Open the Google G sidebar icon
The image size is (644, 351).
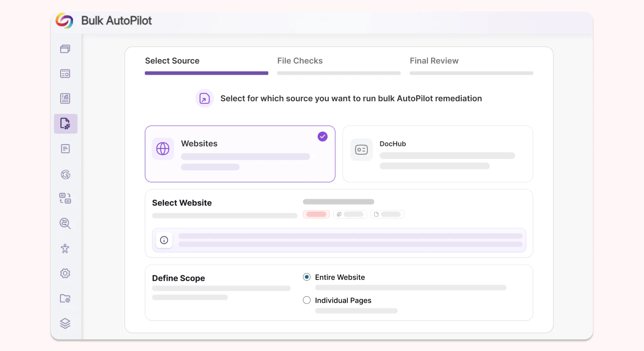pyautogui.click(x=65, y=174)
